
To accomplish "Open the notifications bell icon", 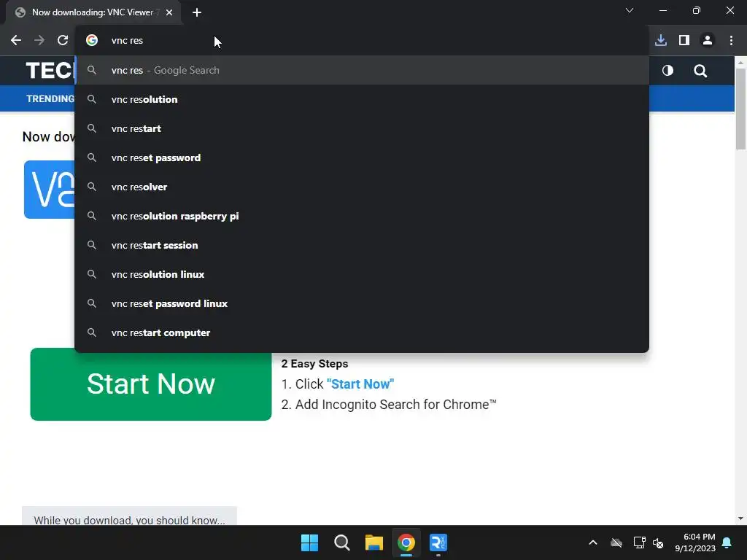I will point(727,542).
